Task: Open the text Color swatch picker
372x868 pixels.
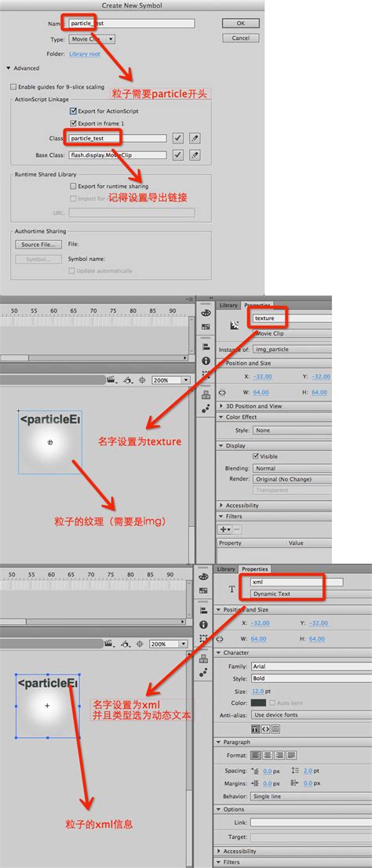Action: tap(258, 703)
